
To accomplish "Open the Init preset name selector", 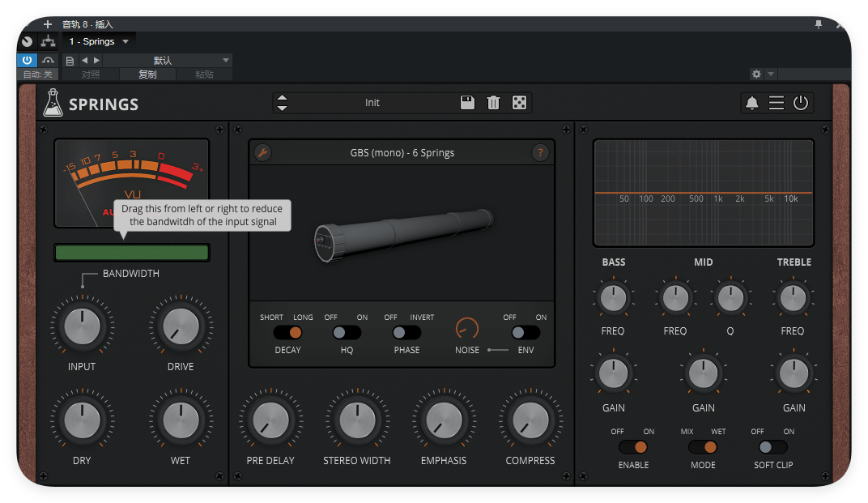I will 372,103.
